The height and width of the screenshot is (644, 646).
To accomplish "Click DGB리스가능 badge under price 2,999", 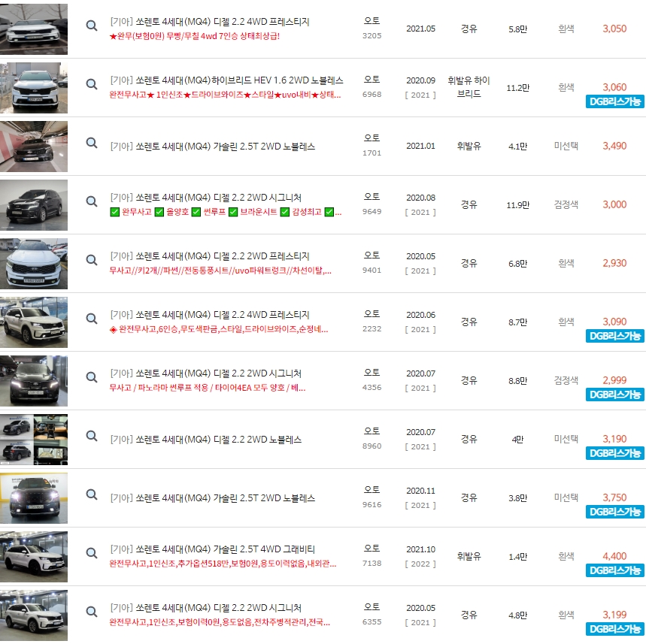I will [614, 395].
